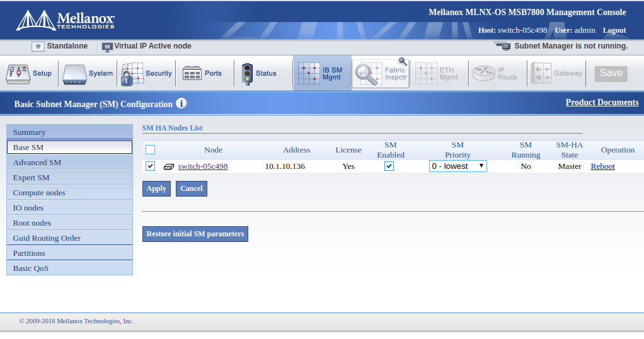Image resolution: width=644 pixels, height=339 pixels.
Task: Click the Setup tab label
Action: tap(42, 73)
